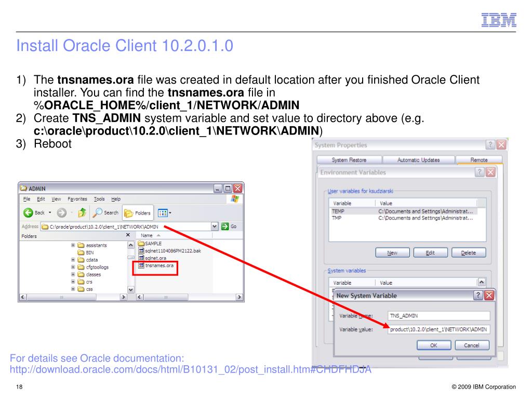Select the BIN folder in the tree
The width and height of the screenshot is (532, 399).
[86, 252]
